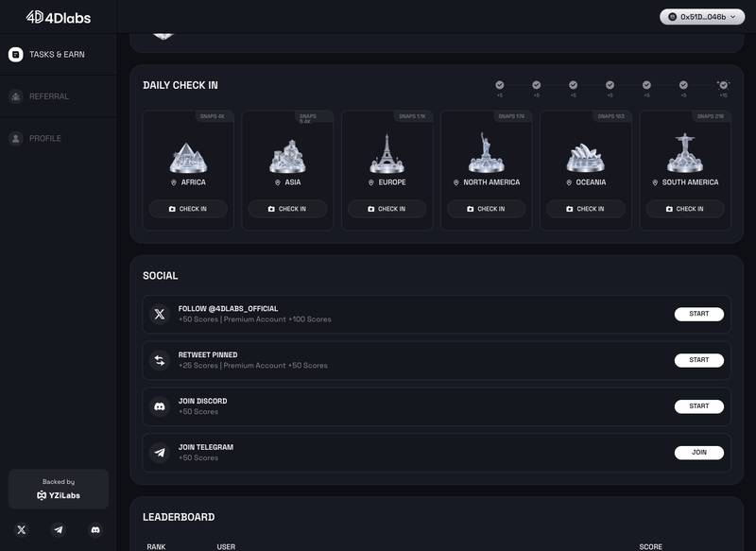Click Join for the Telegram task
Image resolution: width=756 pixels, height=551 pixels.
(x=698, y=453)
